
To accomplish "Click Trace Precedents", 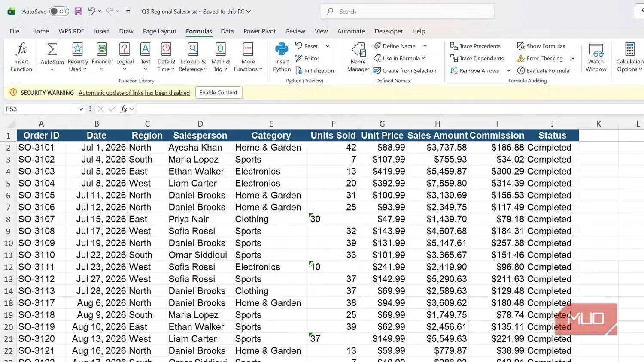I will point(475,46).
